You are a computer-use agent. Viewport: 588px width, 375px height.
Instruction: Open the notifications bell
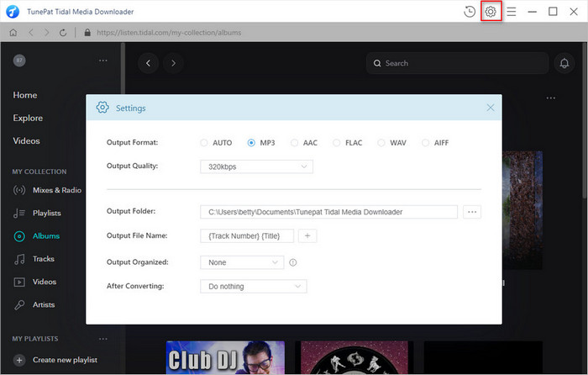pyautogui.click(x=564, y=63)
